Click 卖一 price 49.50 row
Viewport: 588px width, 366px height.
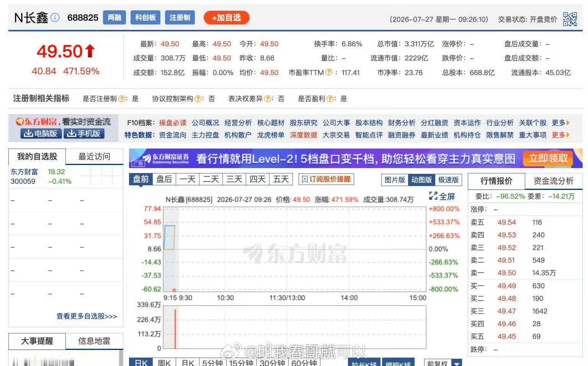click(x=525, y=273)
